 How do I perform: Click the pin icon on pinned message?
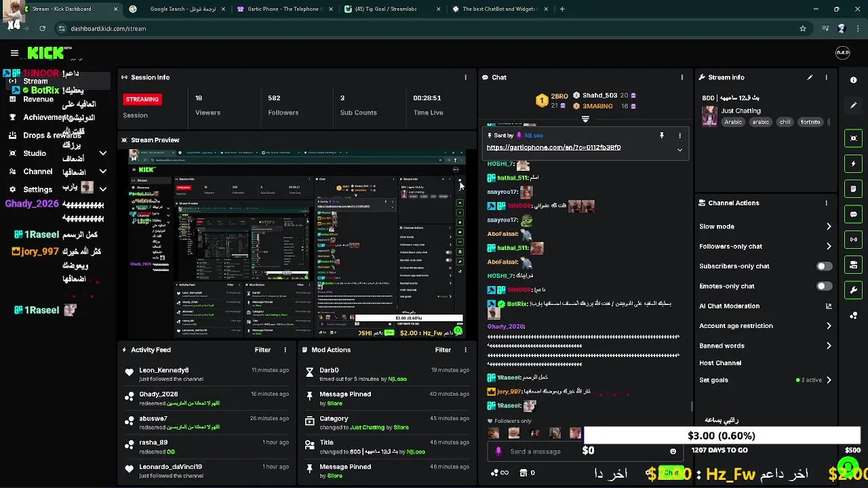click(662, 136)
